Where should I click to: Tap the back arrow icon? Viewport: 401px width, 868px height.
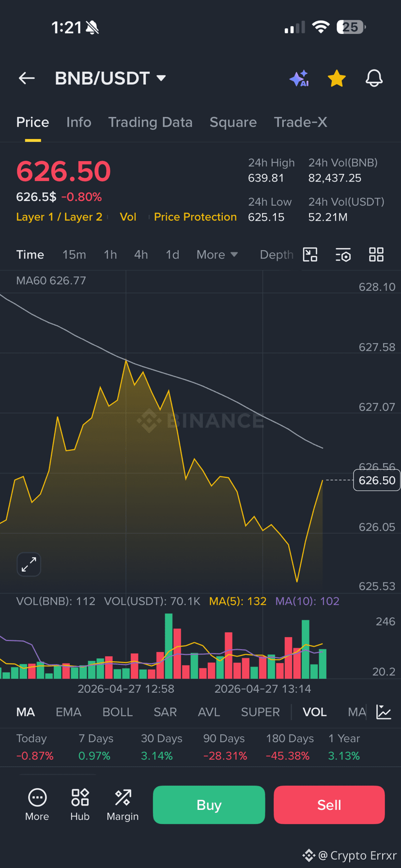pos(27,78)
